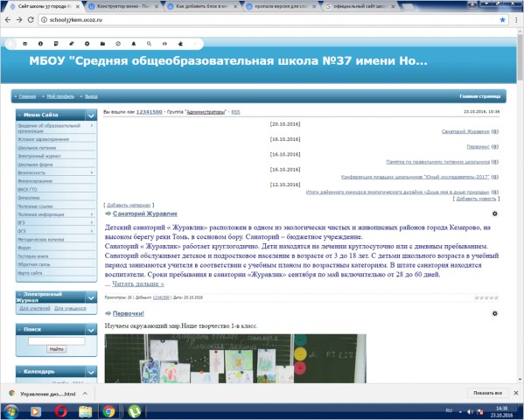Open the bell notifications icon in admin bar
Image resolution: width=524 pixels, height=420 pixels.
[134, 44]
